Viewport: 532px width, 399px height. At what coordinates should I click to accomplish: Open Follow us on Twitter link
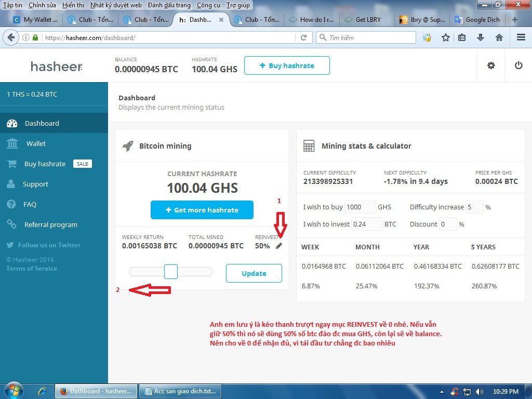(x=49, y=245)
